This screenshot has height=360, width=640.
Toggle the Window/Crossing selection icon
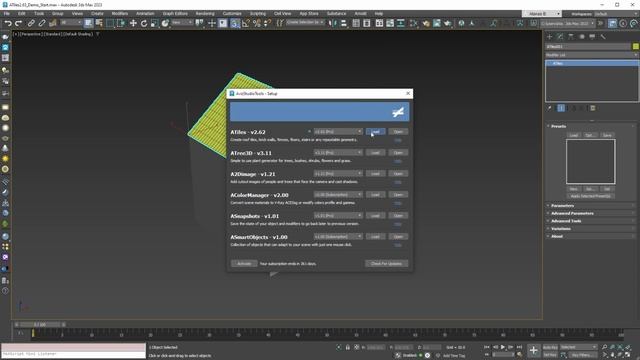pos(121,24)
